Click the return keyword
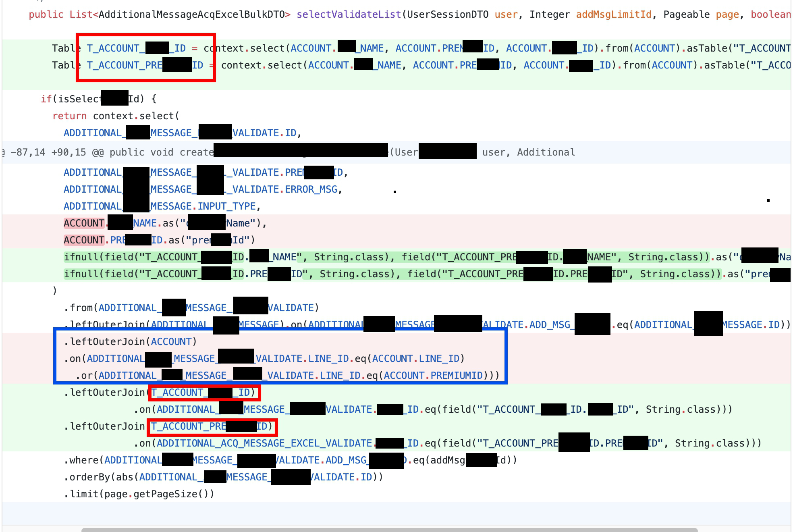 click(x=69, y=116)
